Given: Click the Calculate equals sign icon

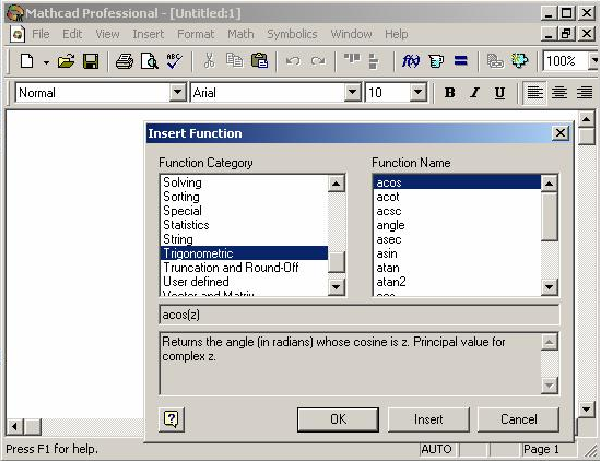Looking at the screenshot, I should pyautogui.click(x=461, y=61).
